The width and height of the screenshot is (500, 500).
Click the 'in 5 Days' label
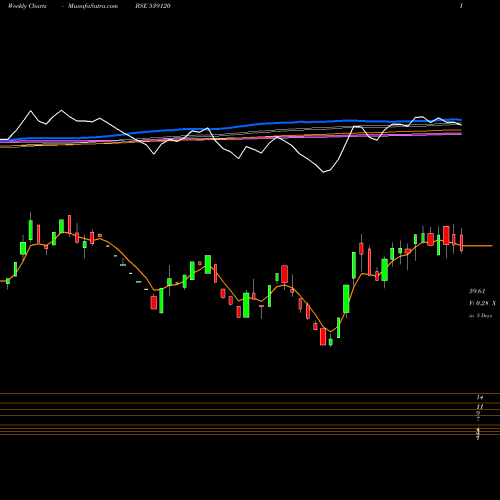coord(480,315)
